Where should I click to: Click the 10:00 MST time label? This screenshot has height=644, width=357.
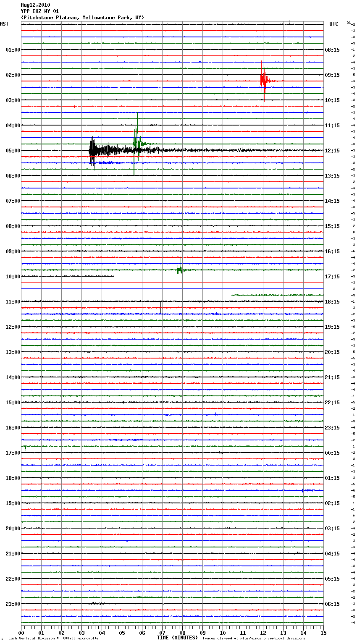pos(13,276)
